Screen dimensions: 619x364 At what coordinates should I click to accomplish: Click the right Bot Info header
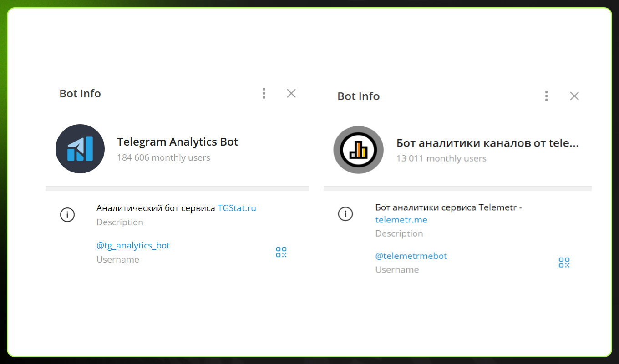(x=358, y=96)
